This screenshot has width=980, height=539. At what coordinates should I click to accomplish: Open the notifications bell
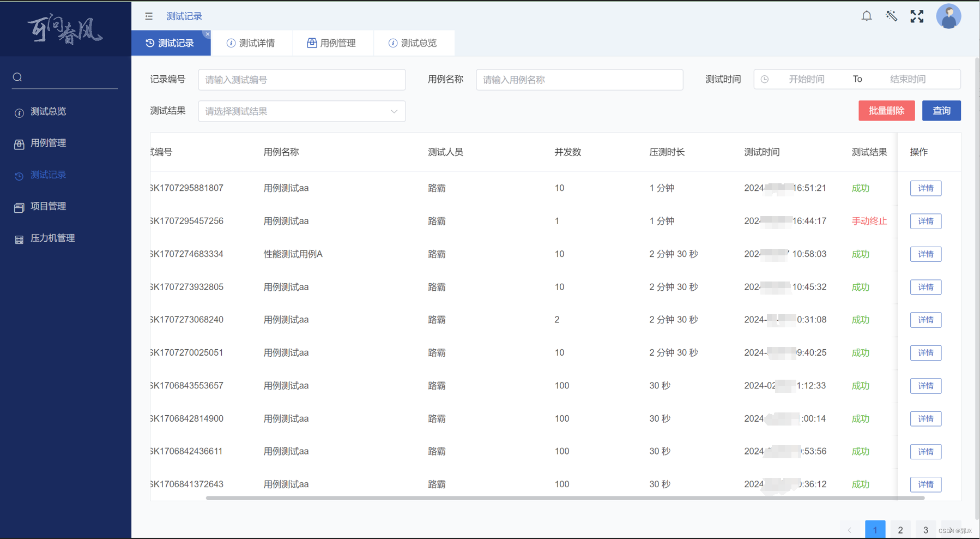867,16
